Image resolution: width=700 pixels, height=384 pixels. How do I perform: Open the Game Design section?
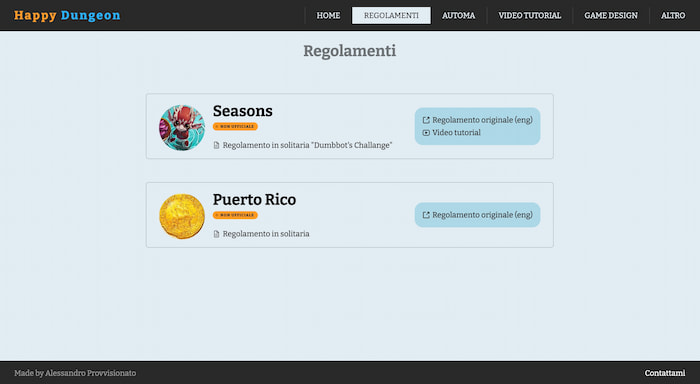click(x=611, y=16)
